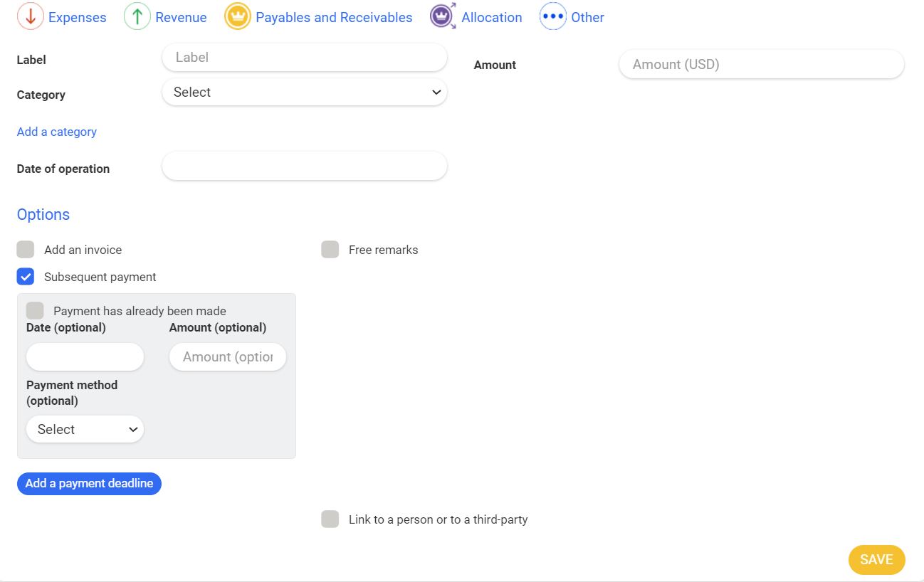Click the green up-arrow Revenue icon

137,16
